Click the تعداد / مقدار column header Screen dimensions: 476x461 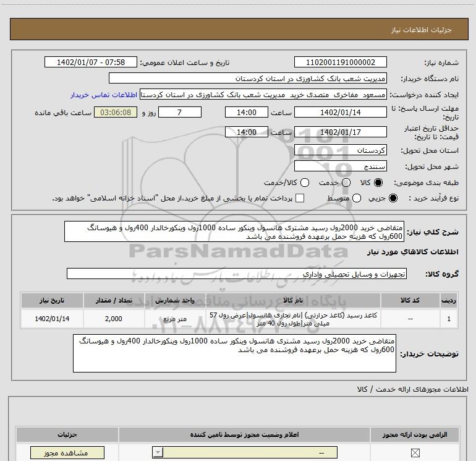114,300
